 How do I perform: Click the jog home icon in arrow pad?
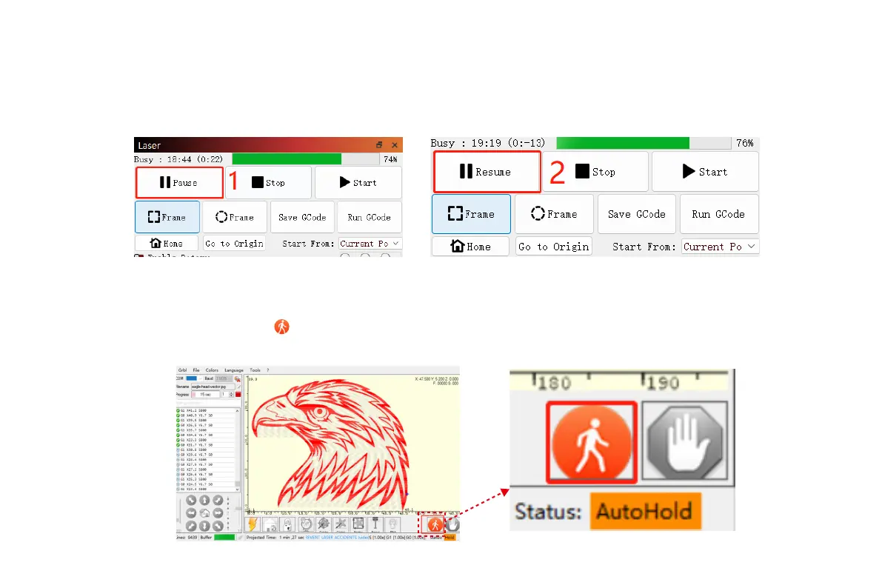click(x=204, y=513)
